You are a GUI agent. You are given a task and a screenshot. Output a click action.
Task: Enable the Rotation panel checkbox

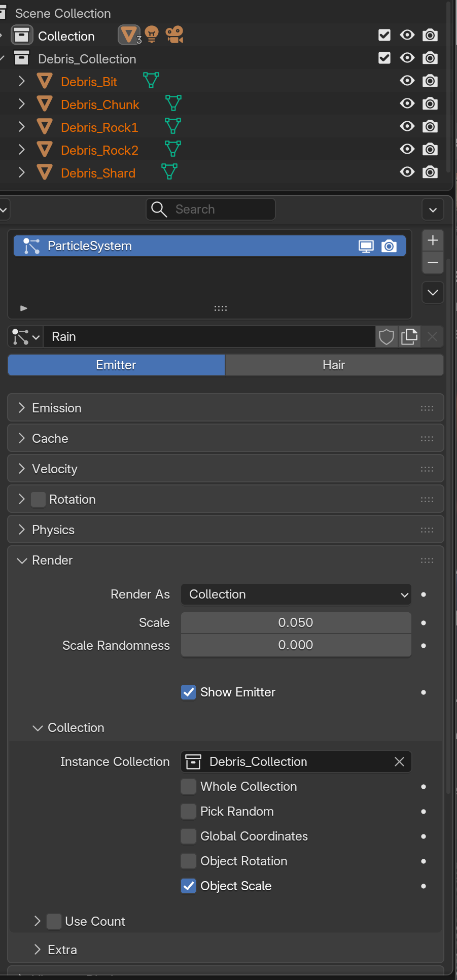38,500
